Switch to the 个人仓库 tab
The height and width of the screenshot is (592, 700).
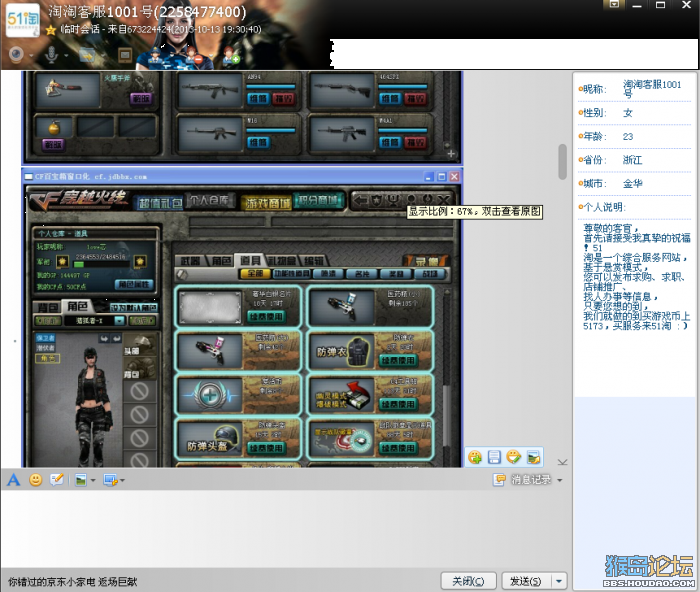(209, 201)
